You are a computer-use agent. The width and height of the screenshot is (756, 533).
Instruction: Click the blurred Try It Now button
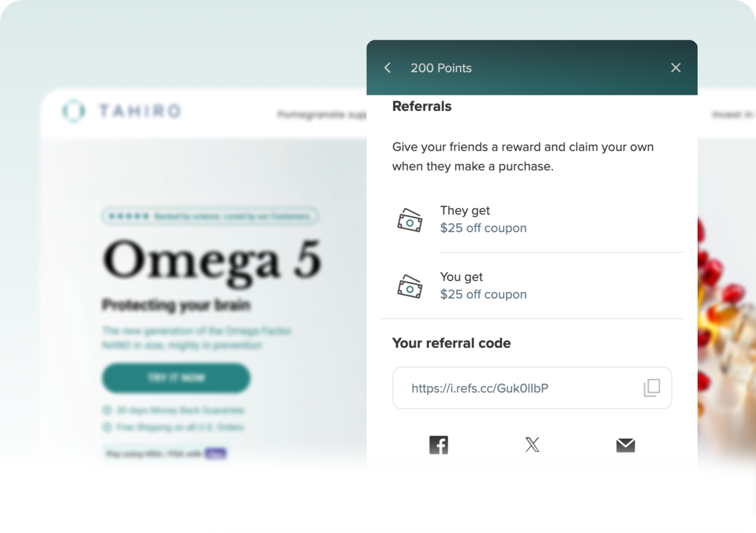point(176,378)
